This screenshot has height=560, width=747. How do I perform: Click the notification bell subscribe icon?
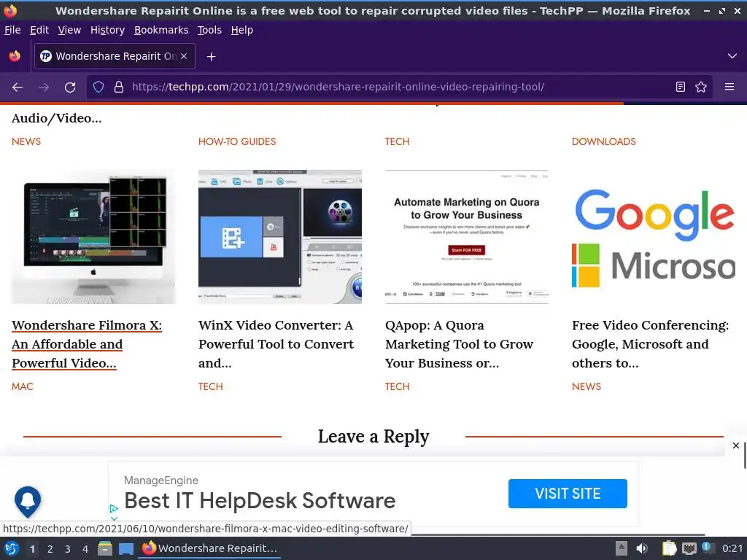coord(28,501)
